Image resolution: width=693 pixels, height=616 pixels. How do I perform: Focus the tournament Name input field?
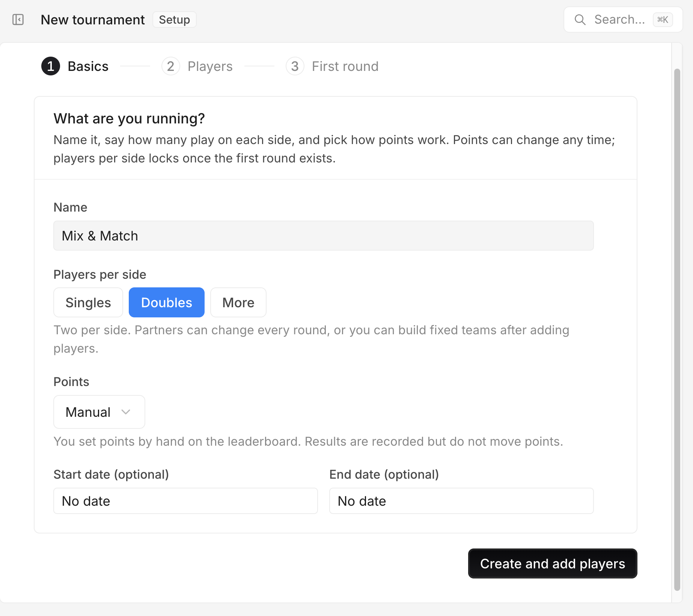coord(324,236)
